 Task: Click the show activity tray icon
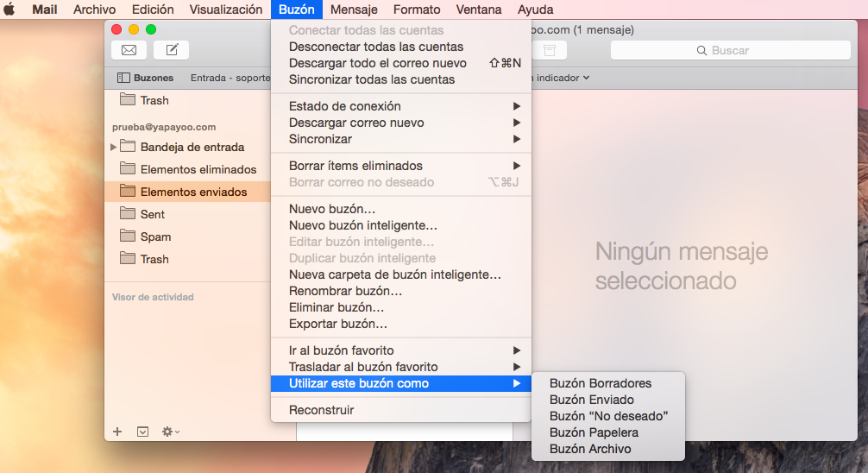tap(143, 432)
